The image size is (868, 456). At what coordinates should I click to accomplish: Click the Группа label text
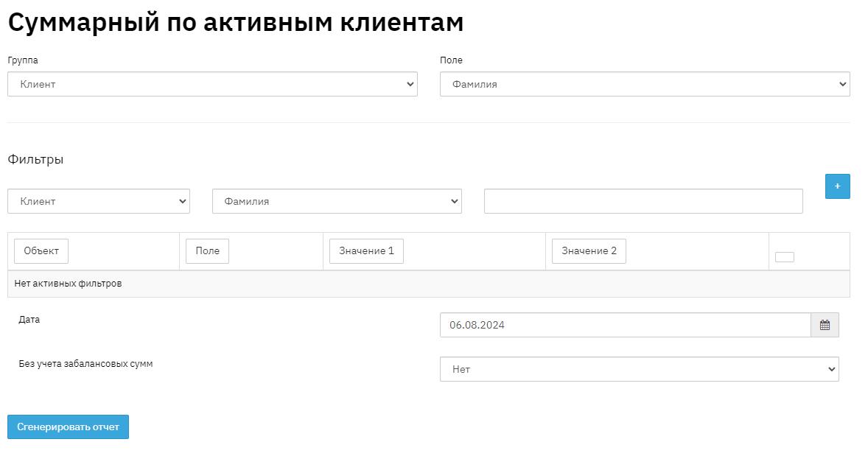[x=23, y=60]
